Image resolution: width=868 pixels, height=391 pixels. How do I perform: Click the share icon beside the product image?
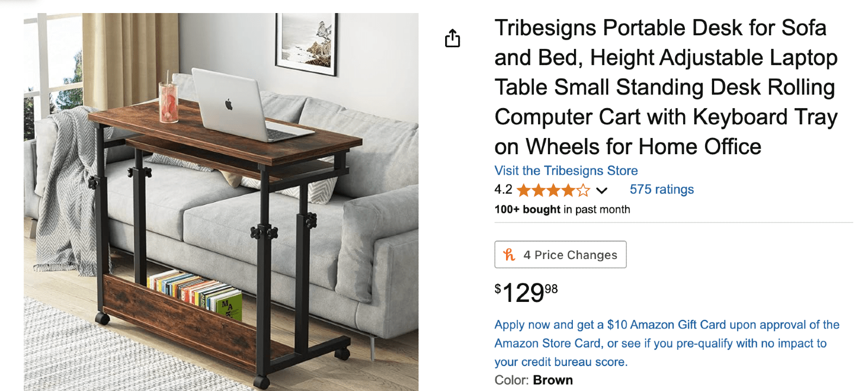coord(452,39)
